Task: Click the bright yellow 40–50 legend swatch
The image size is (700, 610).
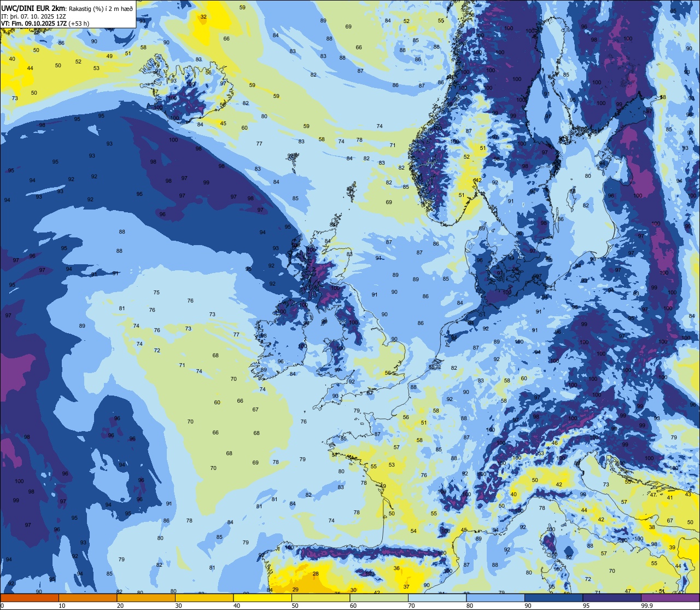Action: point(262,598)
